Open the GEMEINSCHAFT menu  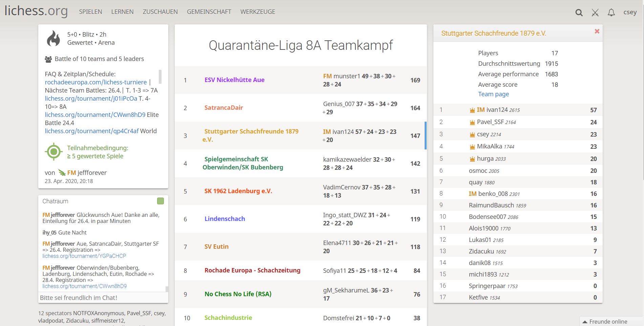pos(209,12)
